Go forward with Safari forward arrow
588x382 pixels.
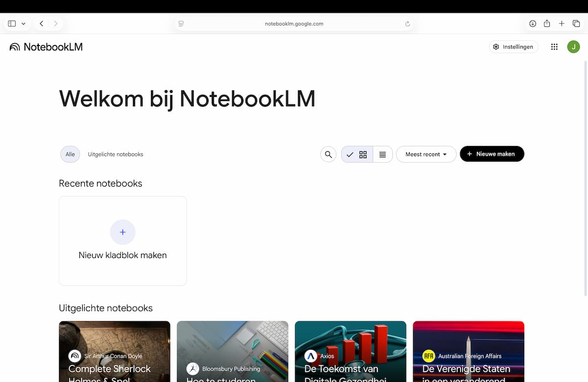pos(55,24)
